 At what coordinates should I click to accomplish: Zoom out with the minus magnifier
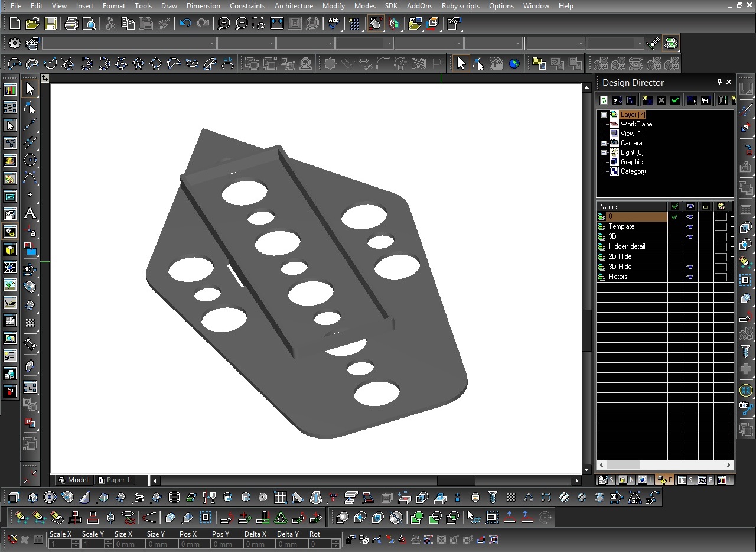coord(242,24)
